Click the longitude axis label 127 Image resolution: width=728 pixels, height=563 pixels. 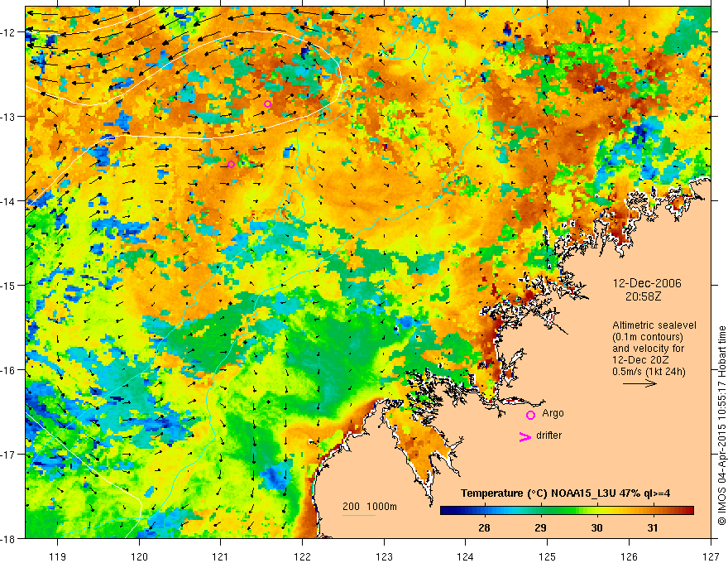(711, 557)
